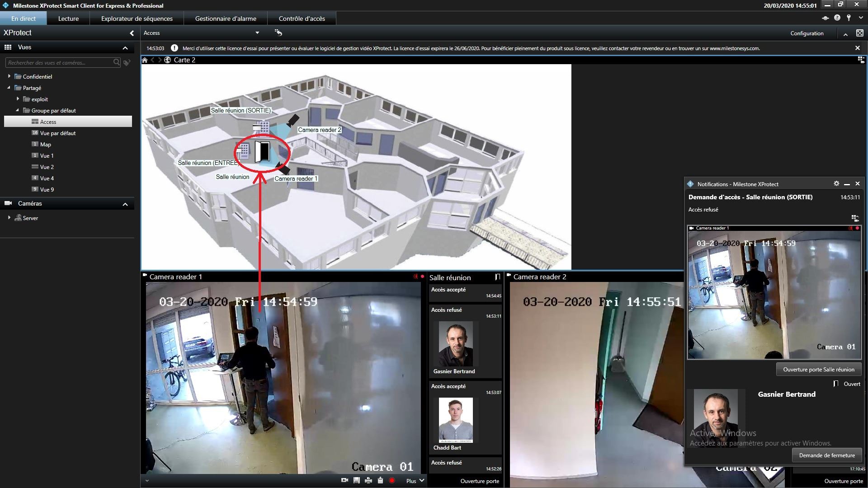Click send-to-window icon in Notifications panel
The image size is (868, 488).
point(854,218)
